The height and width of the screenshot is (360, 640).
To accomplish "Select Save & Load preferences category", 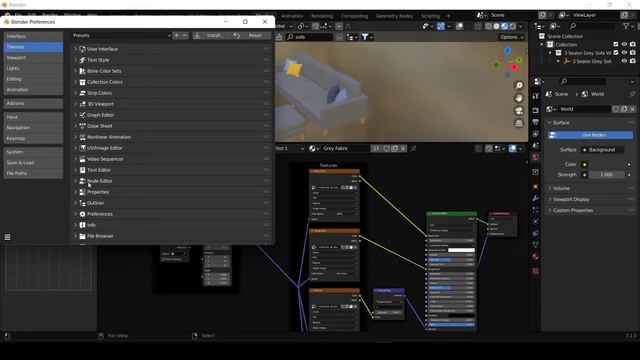I will [x=33, y=162].
